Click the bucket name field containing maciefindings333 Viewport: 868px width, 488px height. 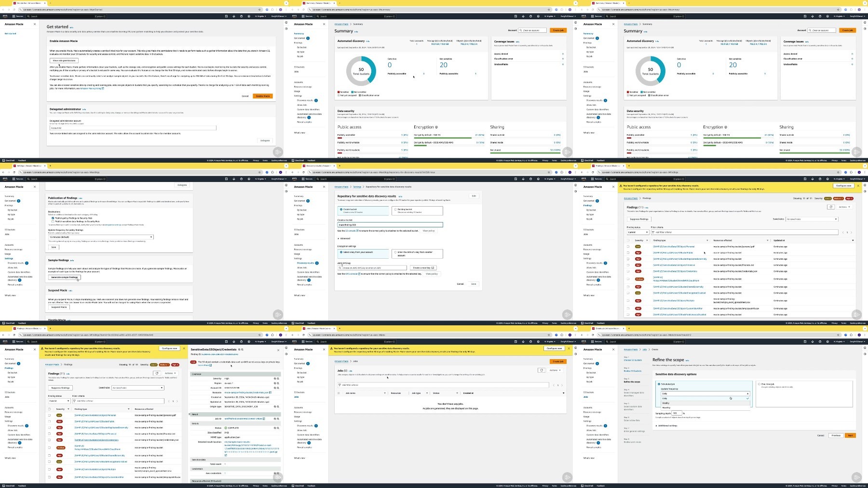pyautogui.click(x=390, y=225)
